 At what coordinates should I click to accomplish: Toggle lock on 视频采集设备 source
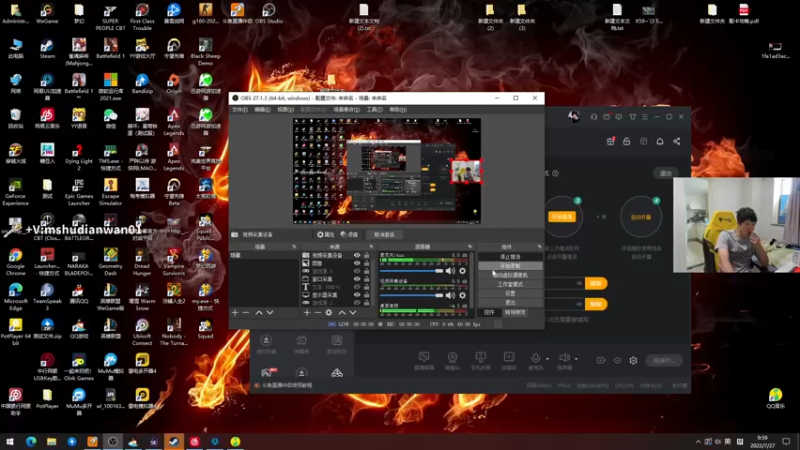pos(366,255)
